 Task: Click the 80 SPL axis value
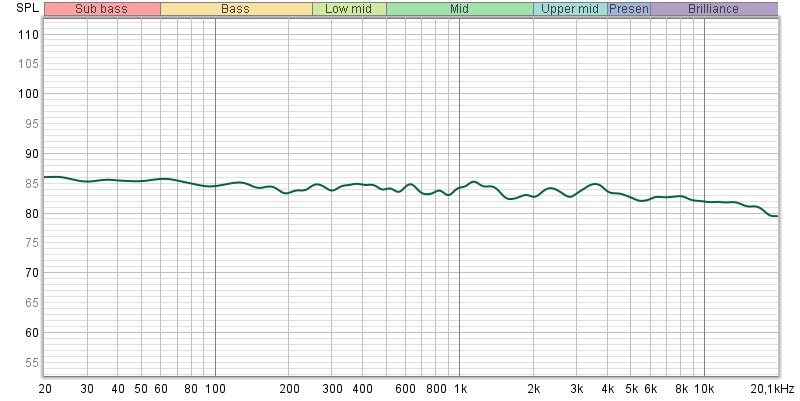[x=32, y=213]
